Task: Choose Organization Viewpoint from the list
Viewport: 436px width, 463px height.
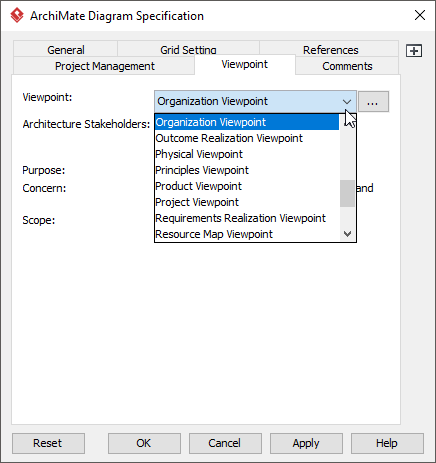Action: pos(247,122)
